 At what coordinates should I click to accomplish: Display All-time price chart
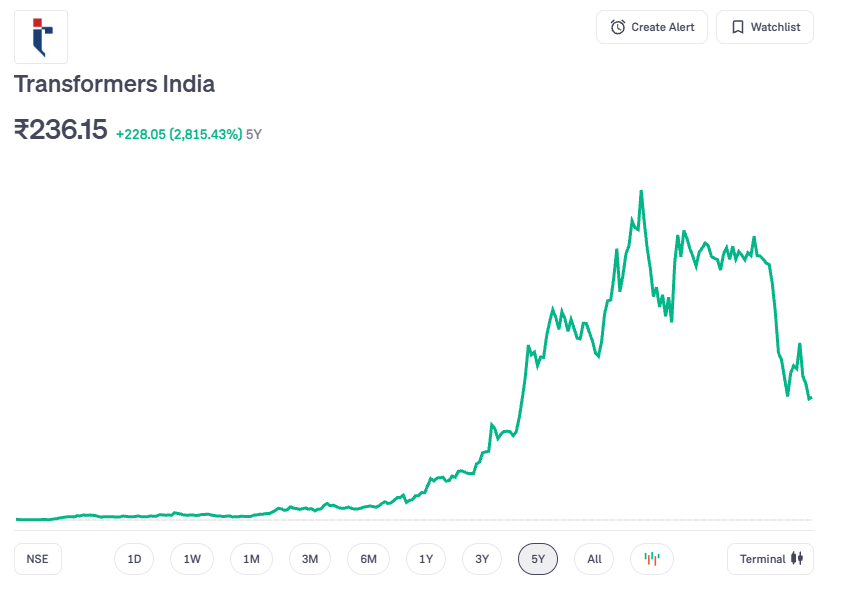point(594,559)
